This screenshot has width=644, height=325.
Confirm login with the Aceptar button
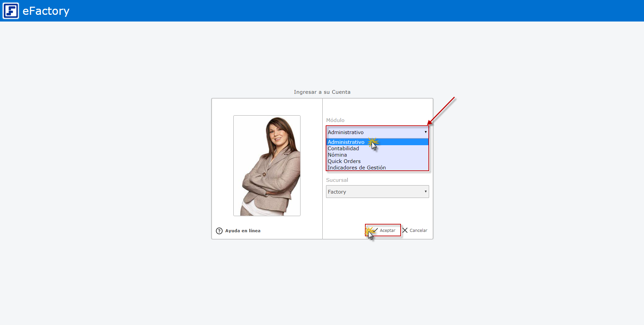[383, 230]
